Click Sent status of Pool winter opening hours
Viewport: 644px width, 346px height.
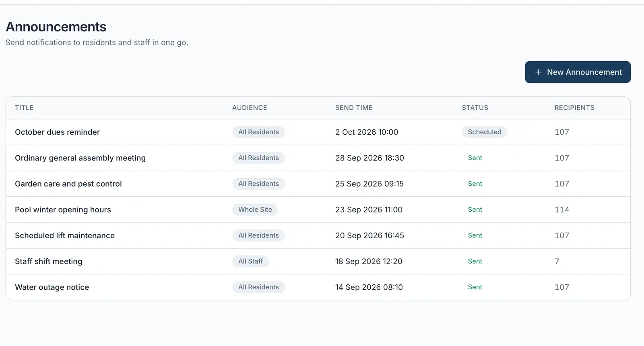pos(475,210)
